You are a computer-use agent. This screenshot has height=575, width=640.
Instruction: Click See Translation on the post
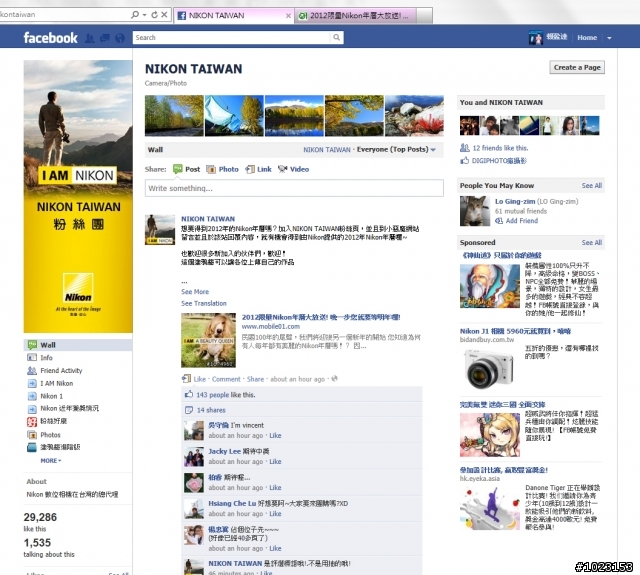point(204,303)
